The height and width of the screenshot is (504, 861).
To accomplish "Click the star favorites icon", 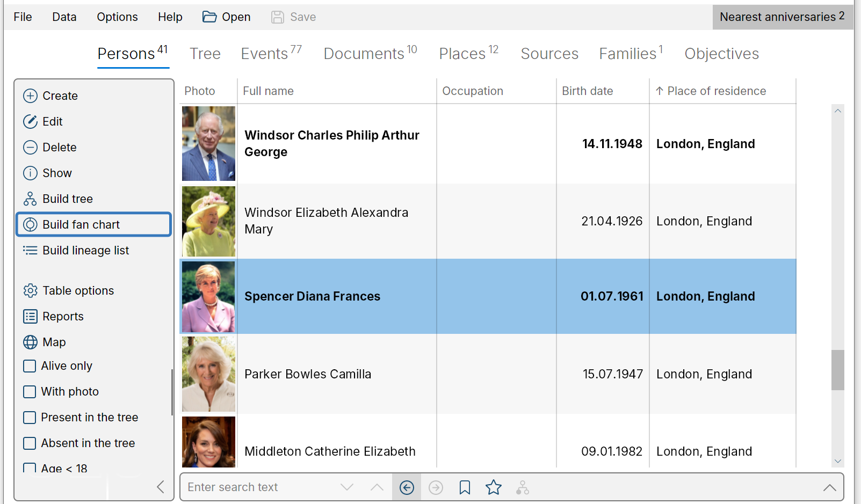I will point(494,487).
